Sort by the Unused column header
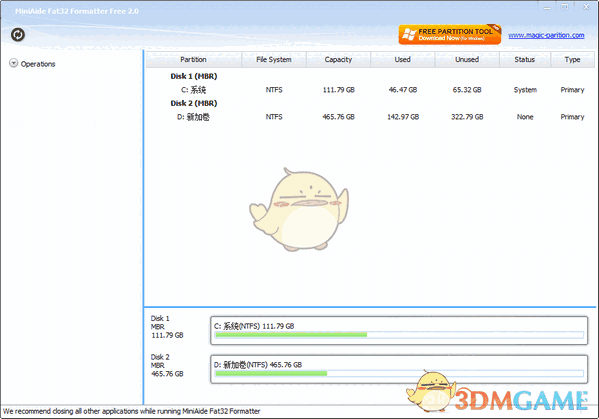This screenshot has width=599, height=419. click(467, 60)
